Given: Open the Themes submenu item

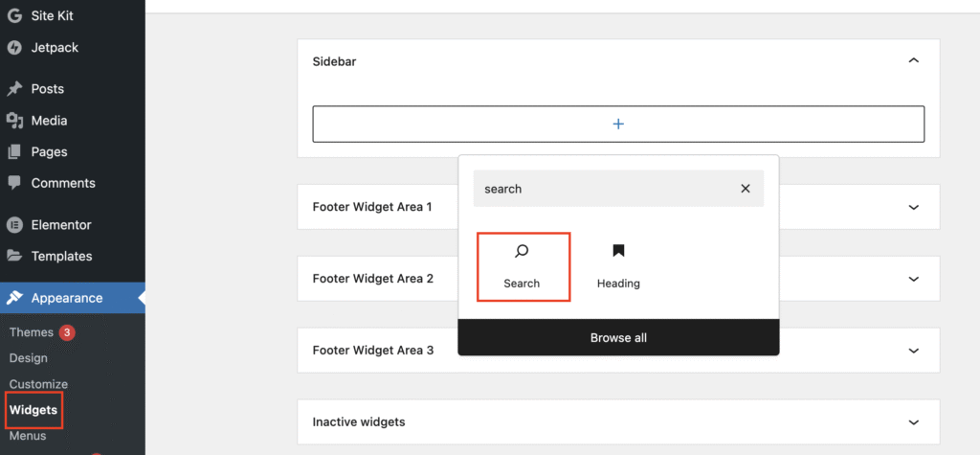Looking at the screenshot, I should point(32,332).
